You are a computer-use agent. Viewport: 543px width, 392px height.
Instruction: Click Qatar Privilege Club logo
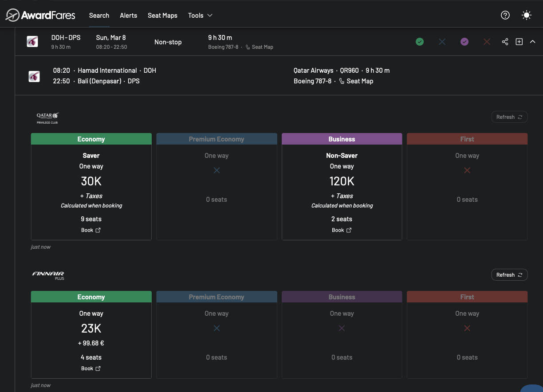click(47, 118)
